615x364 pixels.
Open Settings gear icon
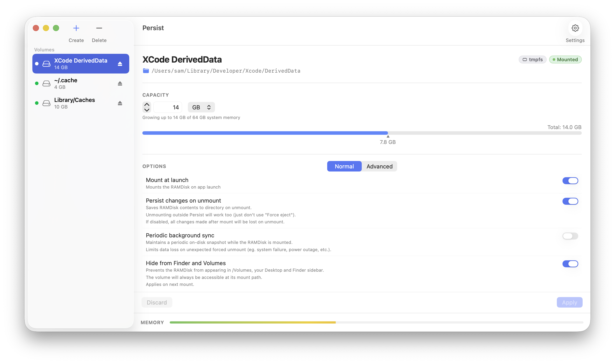point(575,28)
